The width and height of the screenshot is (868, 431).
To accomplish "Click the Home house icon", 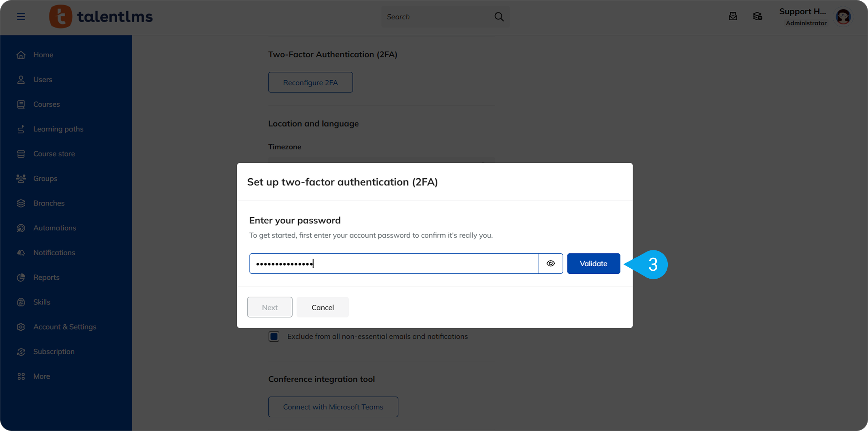I will [x=21, y=55].
